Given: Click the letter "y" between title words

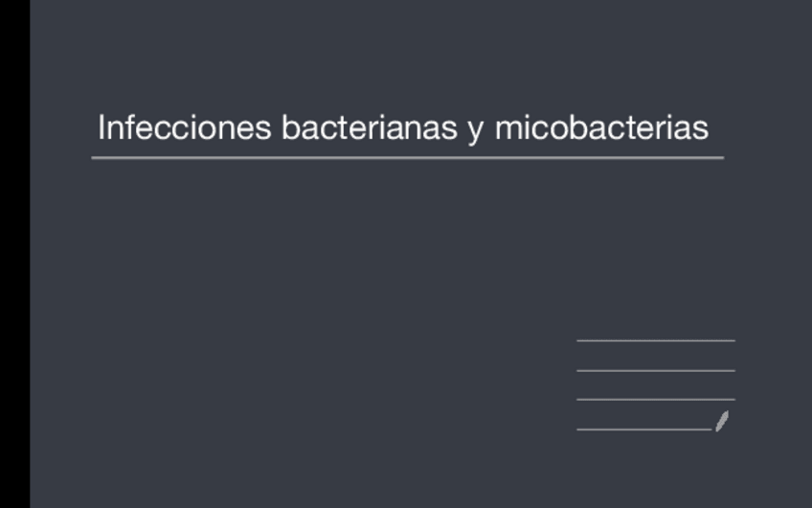Looking at the screenshot, I should 476,130.
